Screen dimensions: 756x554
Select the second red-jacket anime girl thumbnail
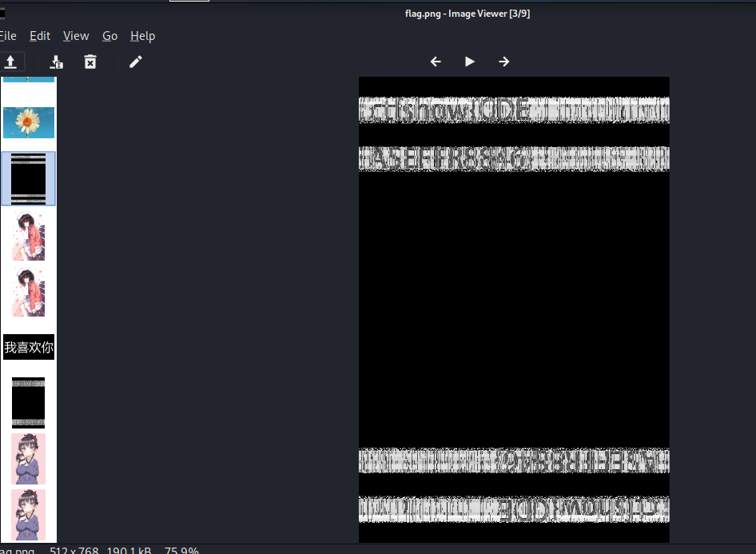point(29,293)
